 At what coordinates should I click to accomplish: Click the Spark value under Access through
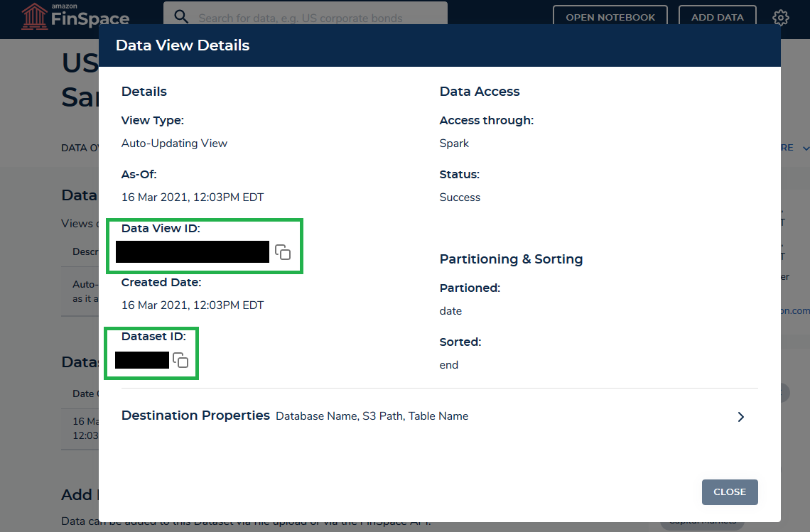click(x=454, y=143)
